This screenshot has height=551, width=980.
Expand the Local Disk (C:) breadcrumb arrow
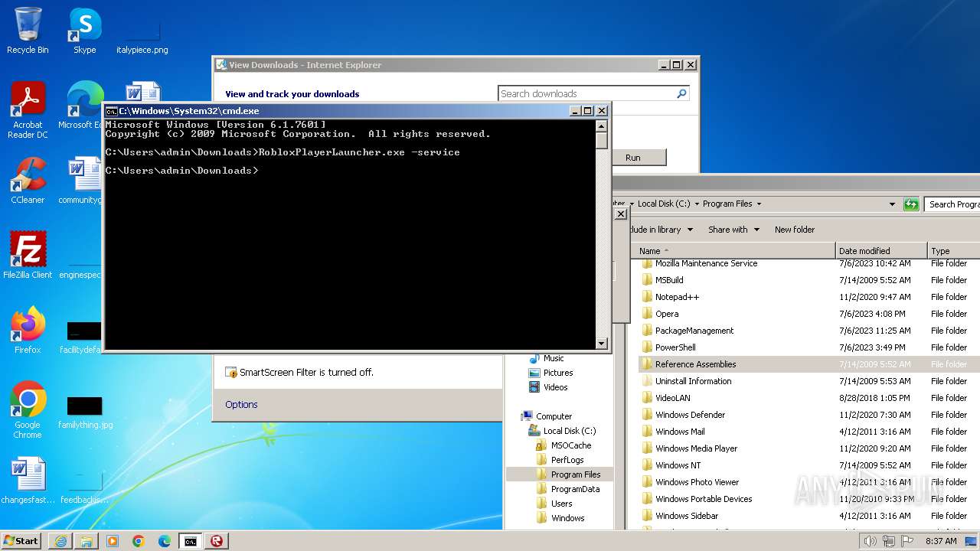697,204
